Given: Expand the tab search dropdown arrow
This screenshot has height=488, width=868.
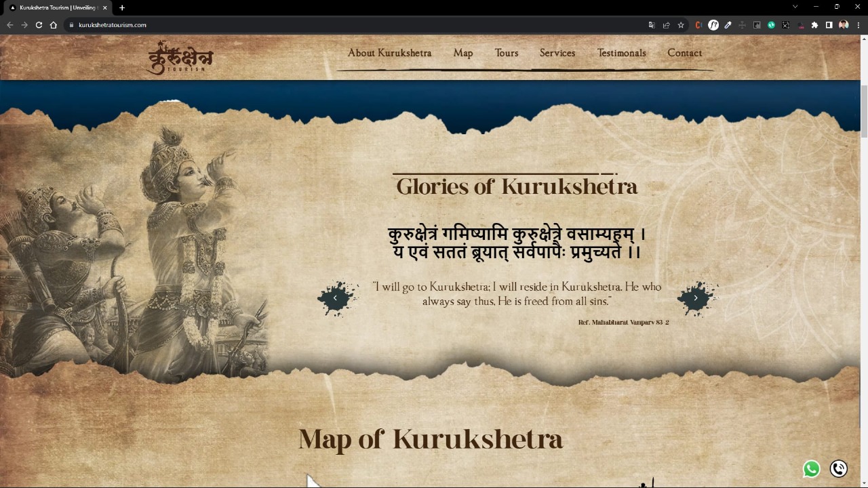Looking at the screenshot, I should point(795,7).
